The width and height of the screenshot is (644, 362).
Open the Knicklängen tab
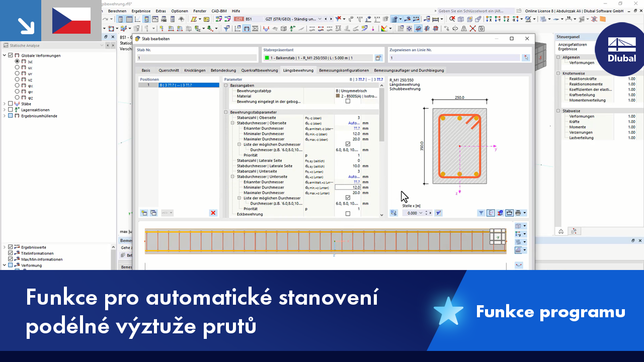click(195, 70)
